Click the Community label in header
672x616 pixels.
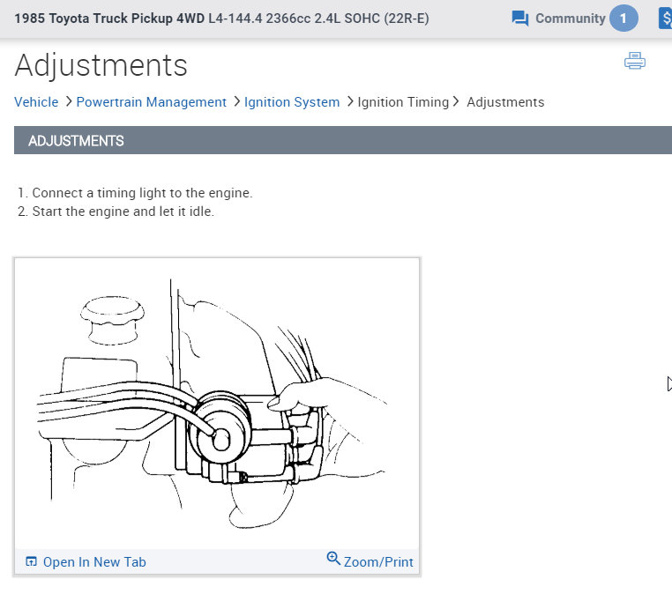coord(571,19)
